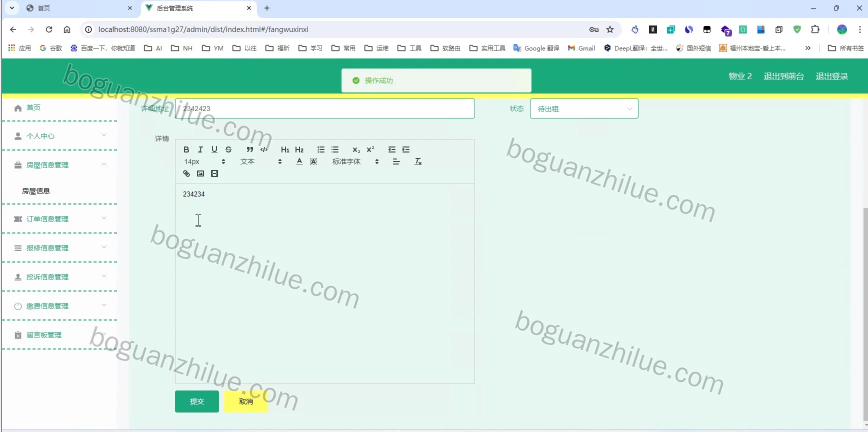The height and width of the screenshot is (432, 868).
Task: Switch to the 首页 browser tab
Action: coord(80,8)
